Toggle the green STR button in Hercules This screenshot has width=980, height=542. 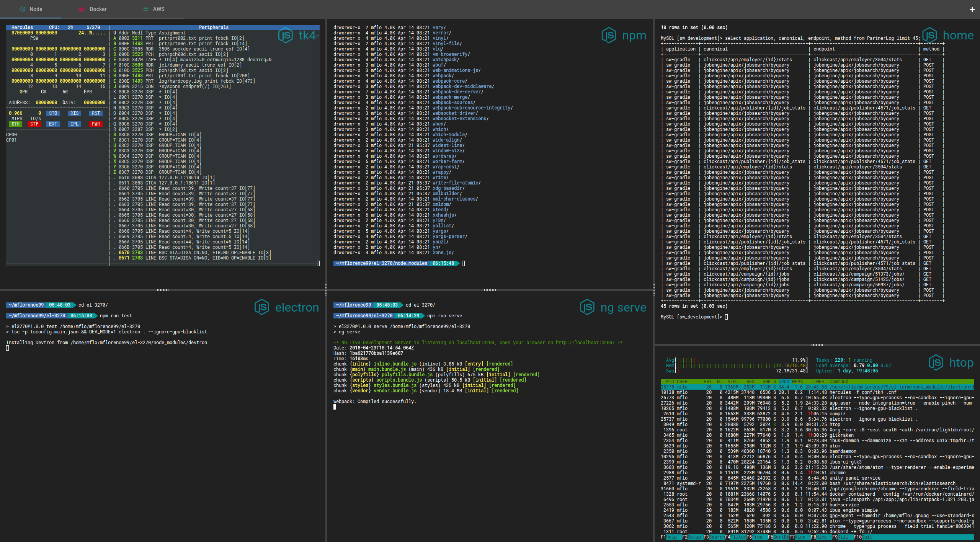[15, 124]
